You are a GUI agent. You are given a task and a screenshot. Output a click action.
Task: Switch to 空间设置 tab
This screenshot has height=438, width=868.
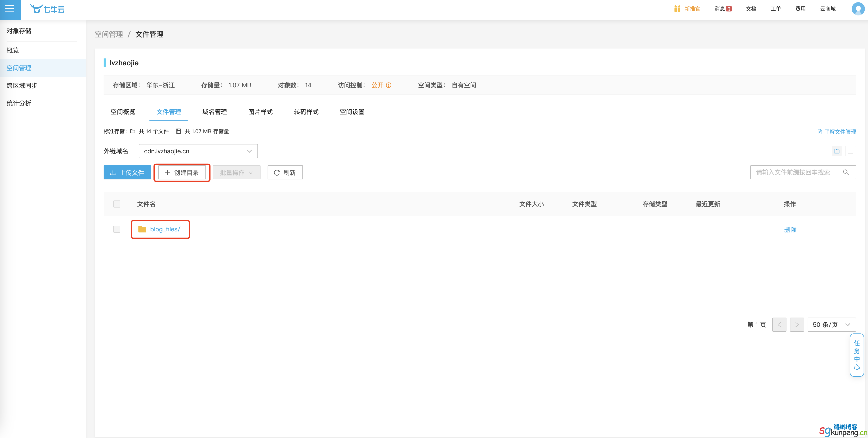click(x=352, y=112)
